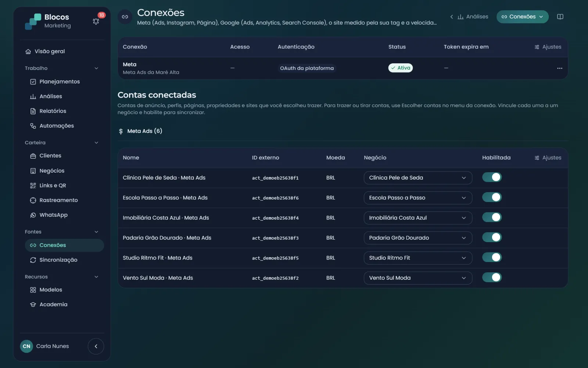Click the Nome column header
Screen dimensions: 588x368
click(131, 158)
